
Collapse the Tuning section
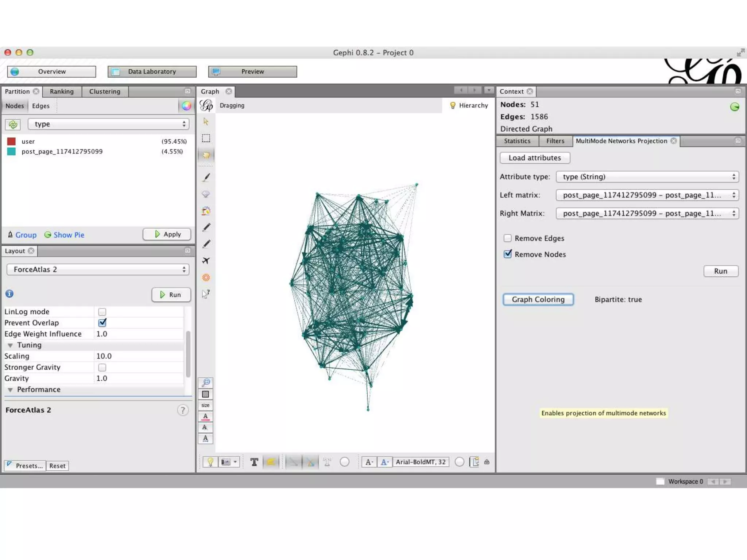pos(11,345)
